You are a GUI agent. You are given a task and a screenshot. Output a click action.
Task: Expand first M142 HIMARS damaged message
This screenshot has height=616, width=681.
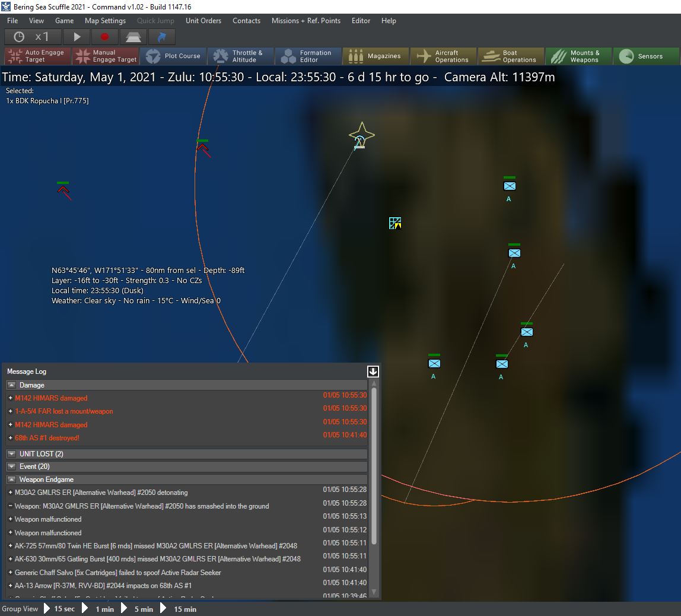[11, 398]
